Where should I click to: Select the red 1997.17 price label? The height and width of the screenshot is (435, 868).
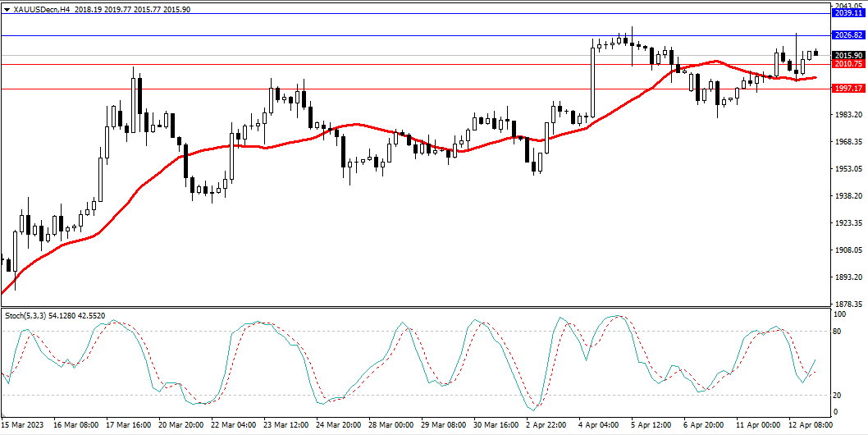point(848,89)
